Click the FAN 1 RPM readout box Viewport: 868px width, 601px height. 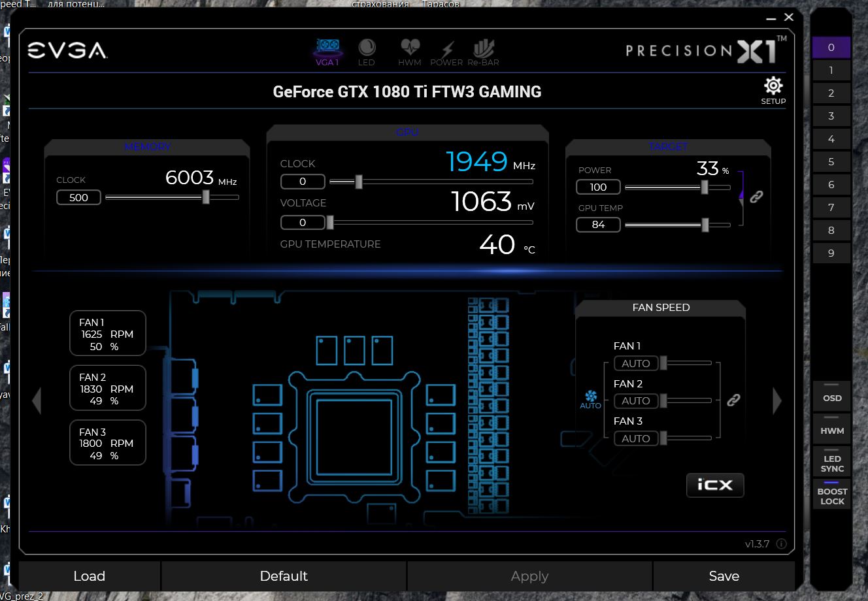tap(108, 333)
